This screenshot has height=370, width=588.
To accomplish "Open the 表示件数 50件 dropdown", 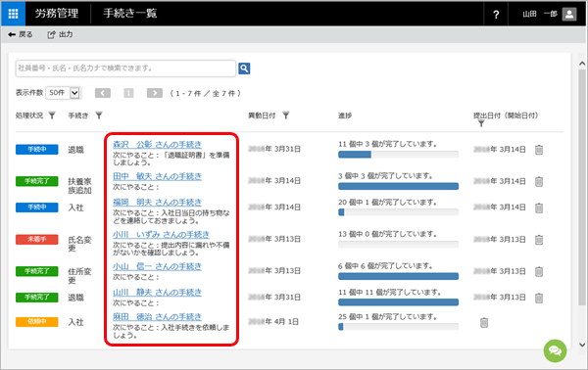I will pos(63,92).
